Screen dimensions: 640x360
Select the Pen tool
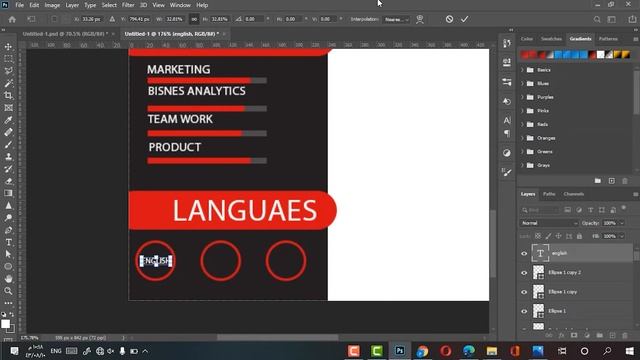(x=8, y=230)
